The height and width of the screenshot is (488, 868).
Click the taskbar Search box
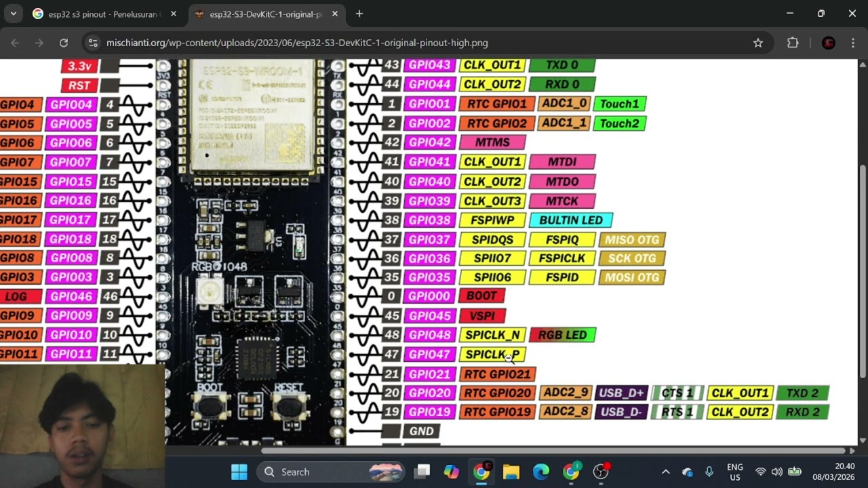pyautogui.click(x=331, y=472)
